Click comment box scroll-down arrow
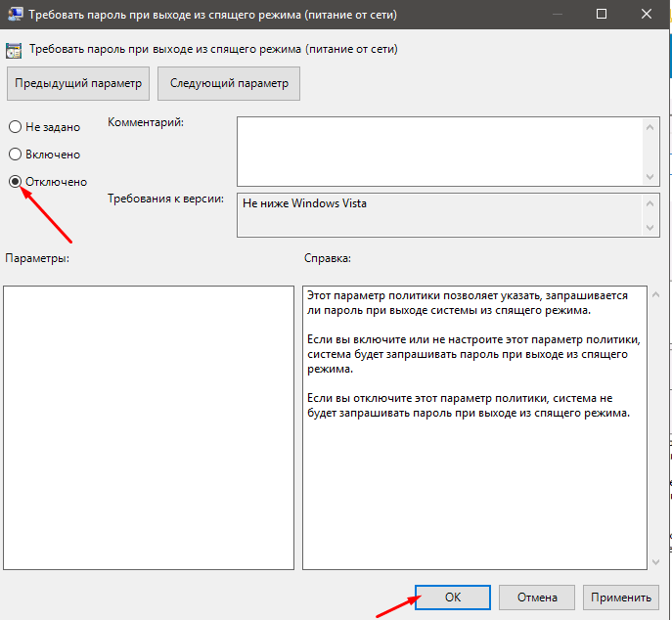 tap(650, 177)
